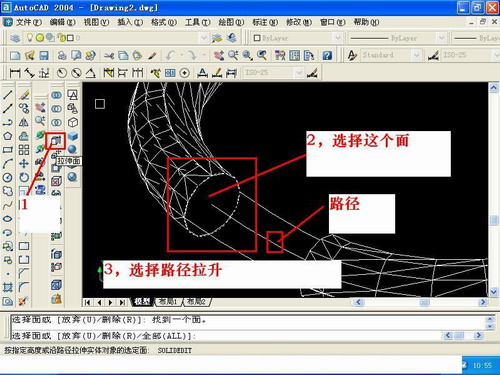Select the Extrude Faces tool highlighted in red
This screenshot has width=500, height=375.
pos(57,141)
